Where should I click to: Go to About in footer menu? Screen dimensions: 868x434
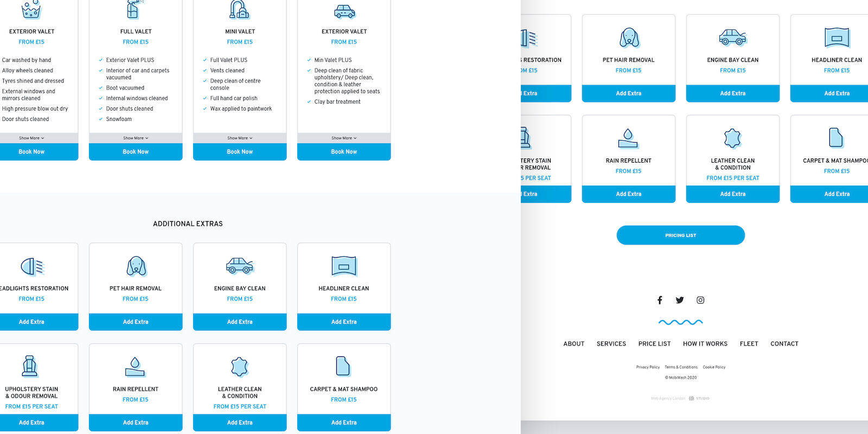(573, 344)
